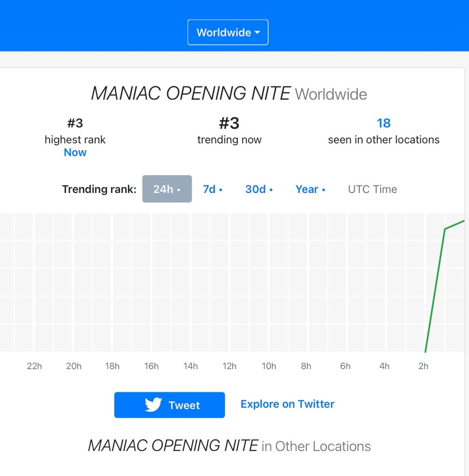Click the 18 other locations count
This screenshot has width=469, height=476.
tap(384, 123)
